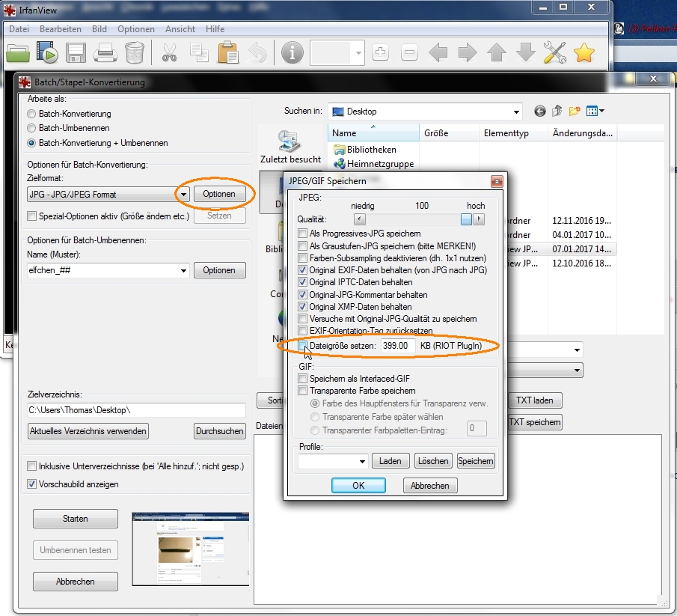Click the Undo arrow icon
The width and height of the screenshot is (677, 616).
pos(258,52)
